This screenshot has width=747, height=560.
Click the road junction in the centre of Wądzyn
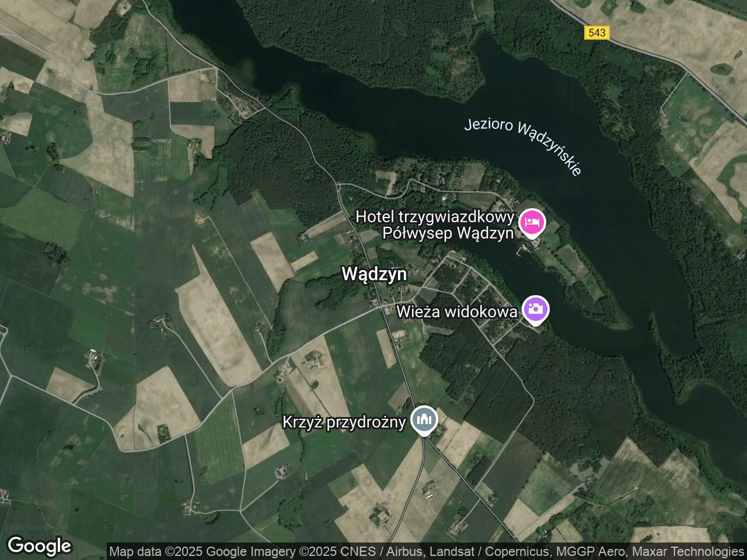tap(383, 307)
